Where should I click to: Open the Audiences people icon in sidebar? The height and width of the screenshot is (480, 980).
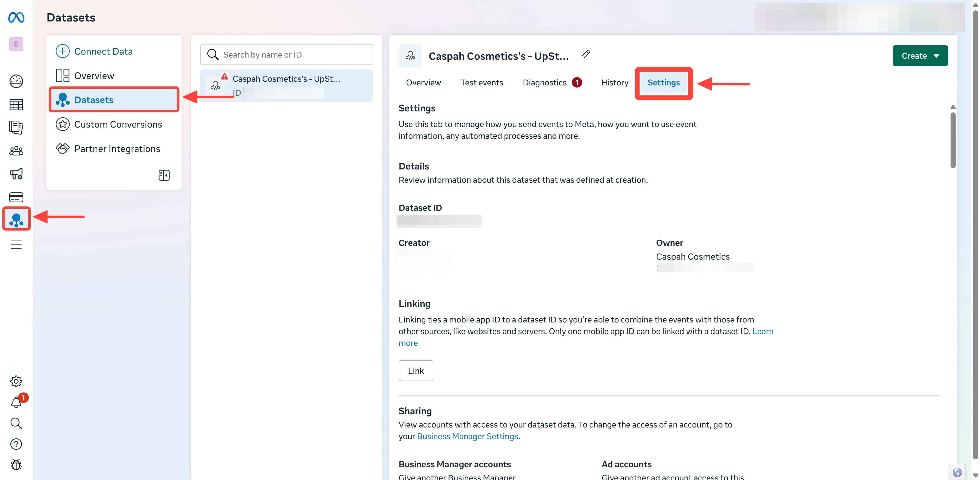coord(16,151)
